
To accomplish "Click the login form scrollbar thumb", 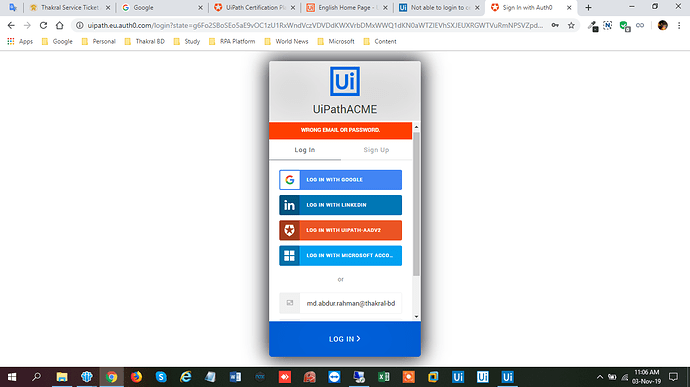I will [416, 204].
